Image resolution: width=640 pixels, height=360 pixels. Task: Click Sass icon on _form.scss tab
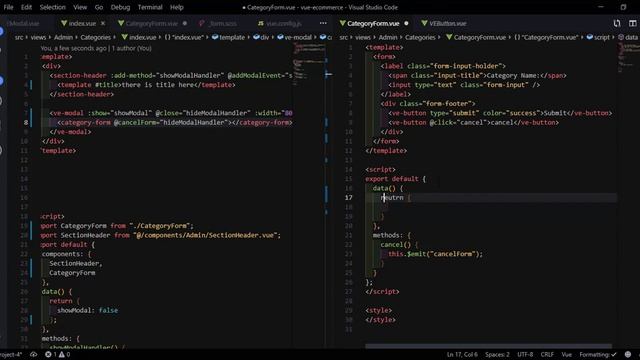[x=202, y=24]
